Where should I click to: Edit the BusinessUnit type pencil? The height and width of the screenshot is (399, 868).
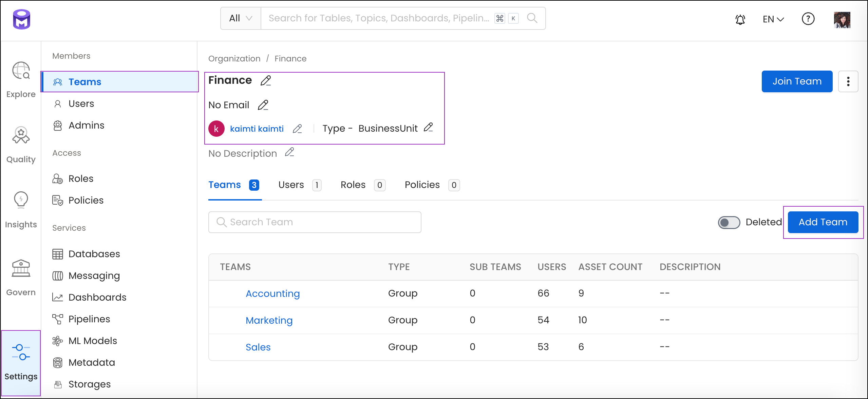point(428,127)
